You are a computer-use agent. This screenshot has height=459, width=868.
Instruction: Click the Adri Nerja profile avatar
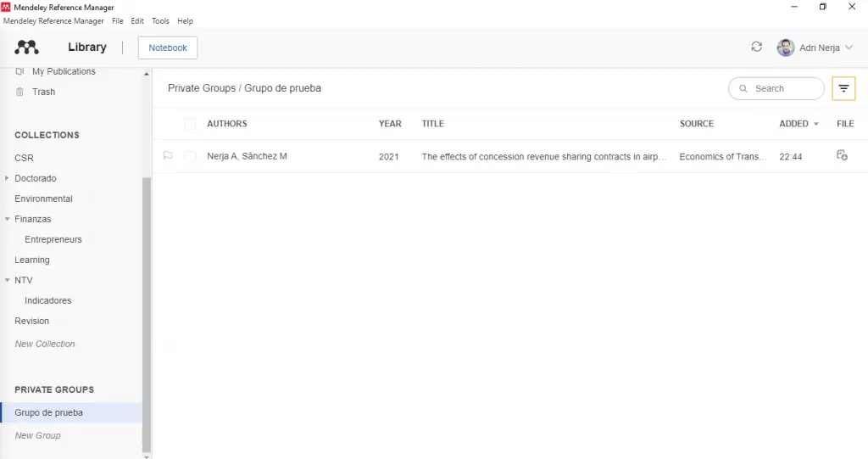[x=786, y=48]
